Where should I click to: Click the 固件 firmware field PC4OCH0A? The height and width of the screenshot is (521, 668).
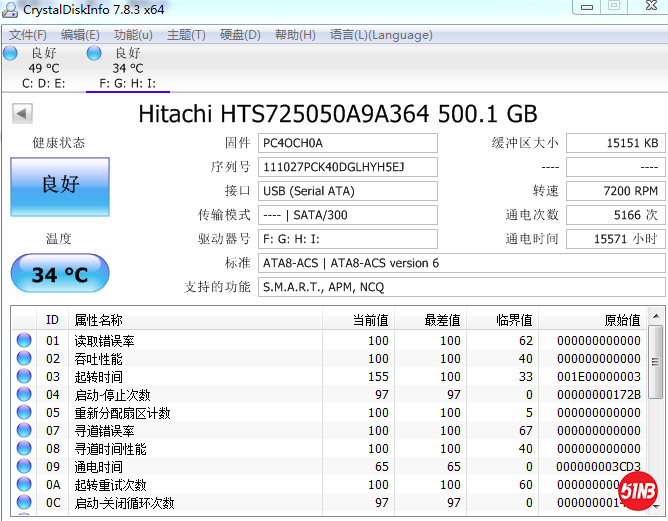click(347, 143)
